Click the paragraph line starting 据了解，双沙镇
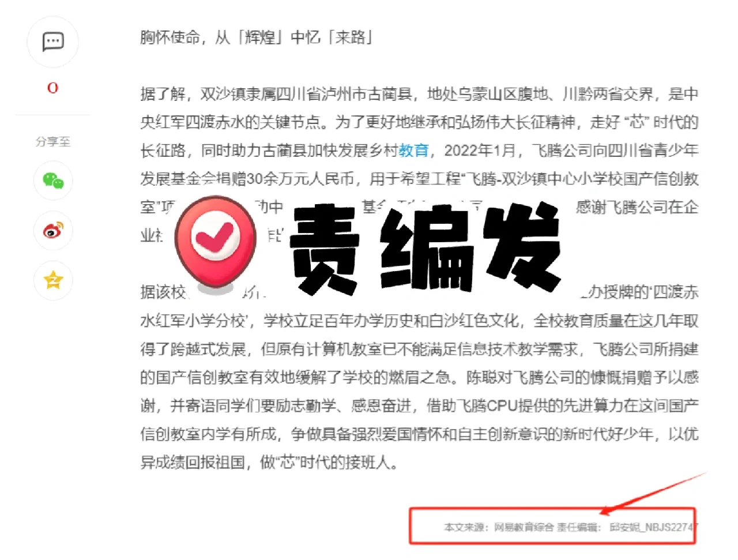Viewport: 738px width, 560px height. [419, 94]
